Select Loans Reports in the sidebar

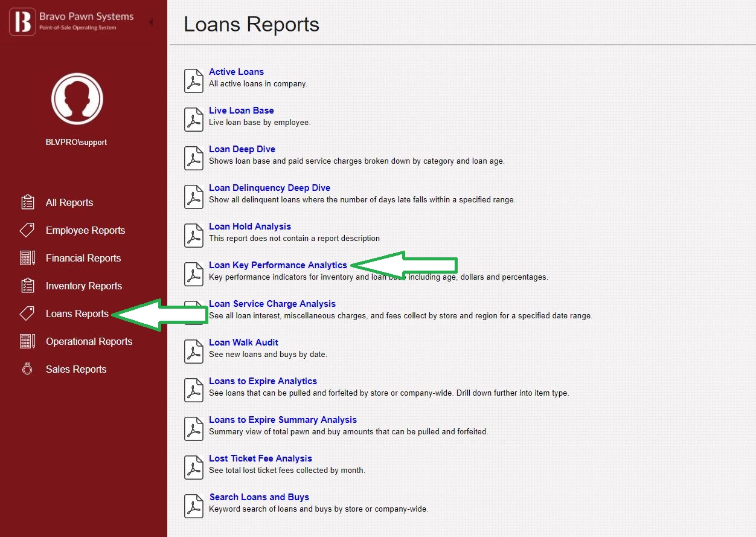click(77, 314)
